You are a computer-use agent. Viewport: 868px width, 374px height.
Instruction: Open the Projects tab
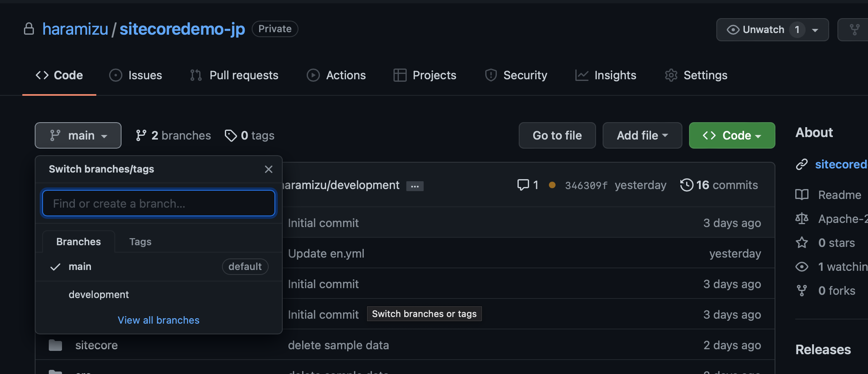pos(425,75)
